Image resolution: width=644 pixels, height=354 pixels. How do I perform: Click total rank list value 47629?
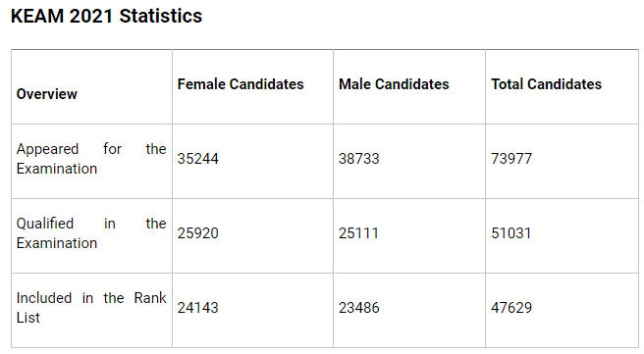coord(511,308)
